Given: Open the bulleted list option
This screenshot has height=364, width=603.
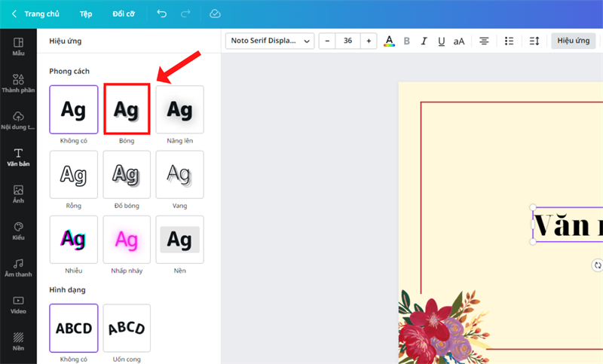Looking at the screenshot, I should 509,41.
